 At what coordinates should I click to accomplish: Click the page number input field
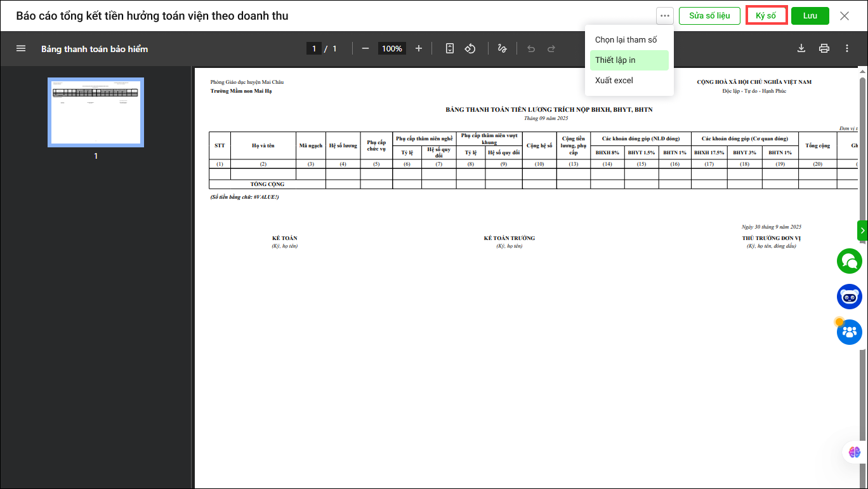pos(313,48)
